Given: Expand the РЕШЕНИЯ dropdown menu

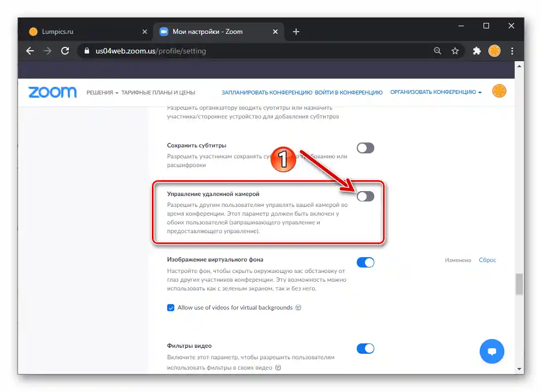Looking at the screenshot, I should 102,93.
